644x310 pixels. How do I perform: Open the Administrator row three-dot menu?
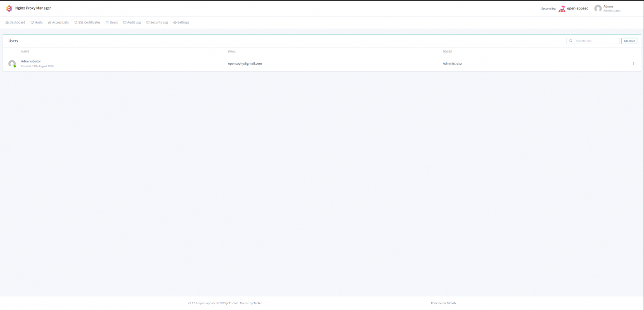633,64
